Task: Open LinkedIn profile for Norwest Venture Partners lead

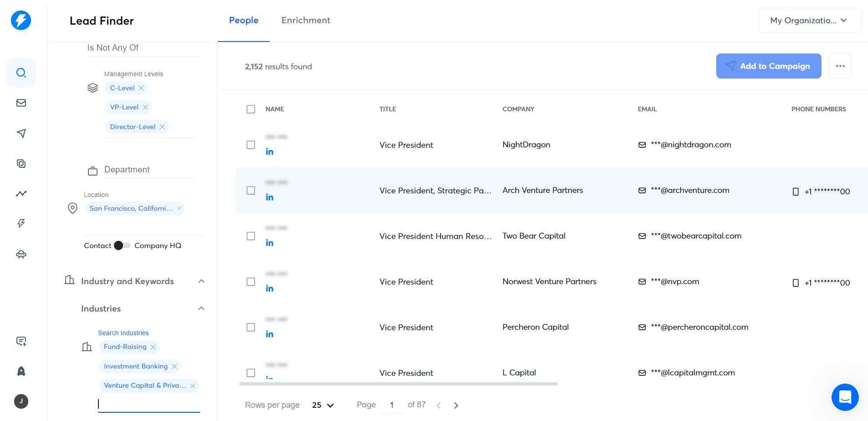Action: (x=270, y=288)
